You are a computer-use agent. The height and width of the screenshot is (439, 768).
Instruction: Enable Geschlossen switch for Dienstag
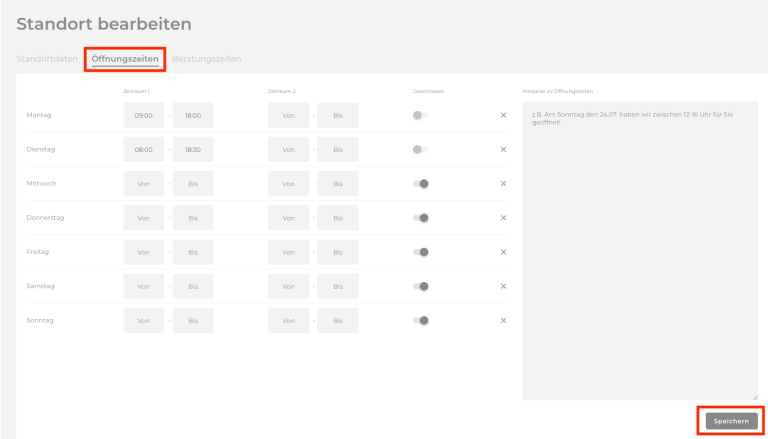pos(420,149)
